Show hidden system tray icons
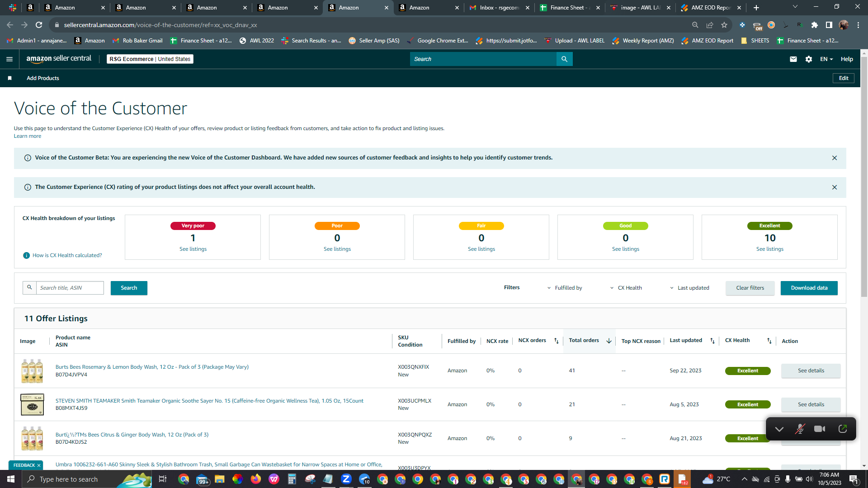The height and width of the screenshot is (488, 868). (744, 479)
